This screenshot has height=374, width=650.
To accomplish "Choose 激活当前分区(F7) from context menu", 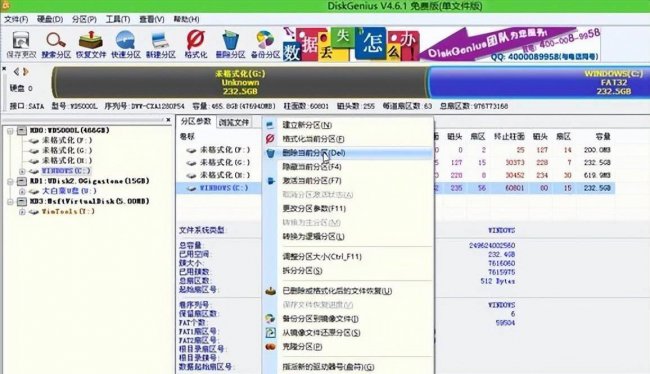I will (348, 181).
